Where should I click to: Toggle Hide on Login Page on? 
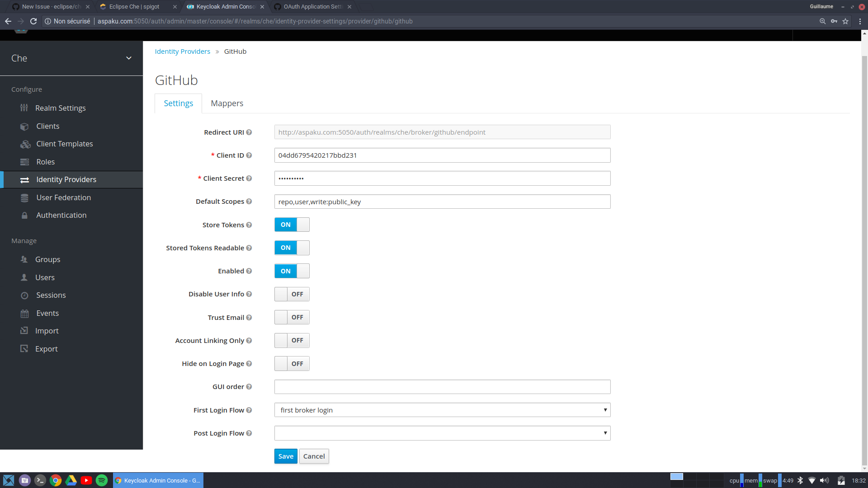(x=292, y=364)
